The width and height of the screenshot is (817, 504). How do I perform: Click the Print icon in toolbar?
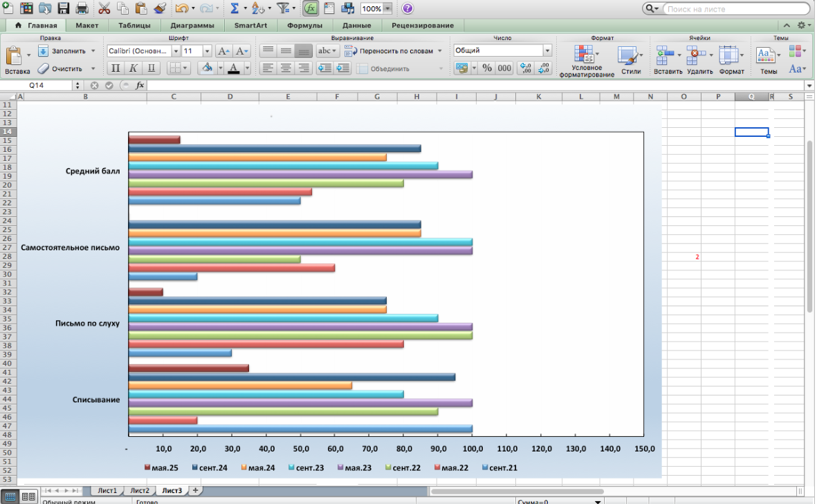82,9
